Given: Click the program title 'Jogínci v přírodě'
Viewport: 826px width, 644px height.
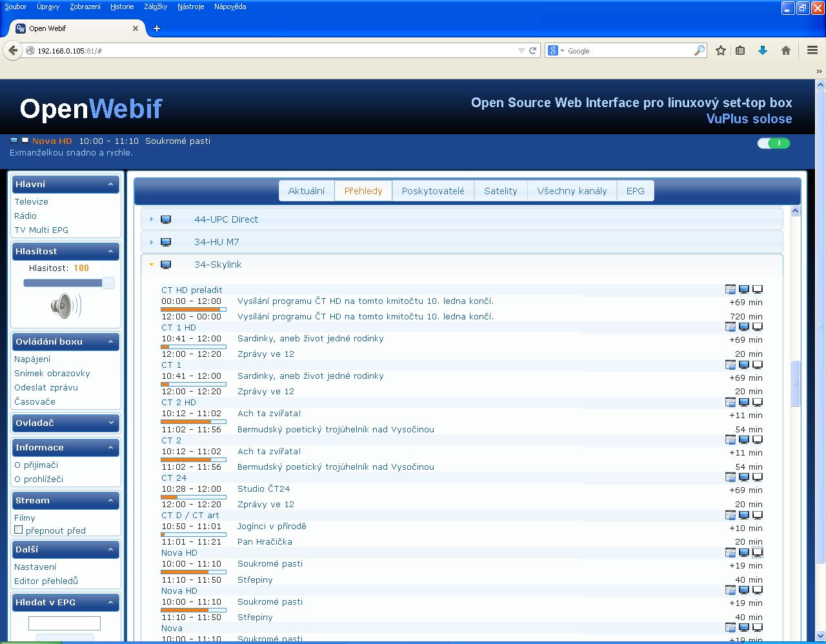Looking at the screenshot, I should 272,527.
